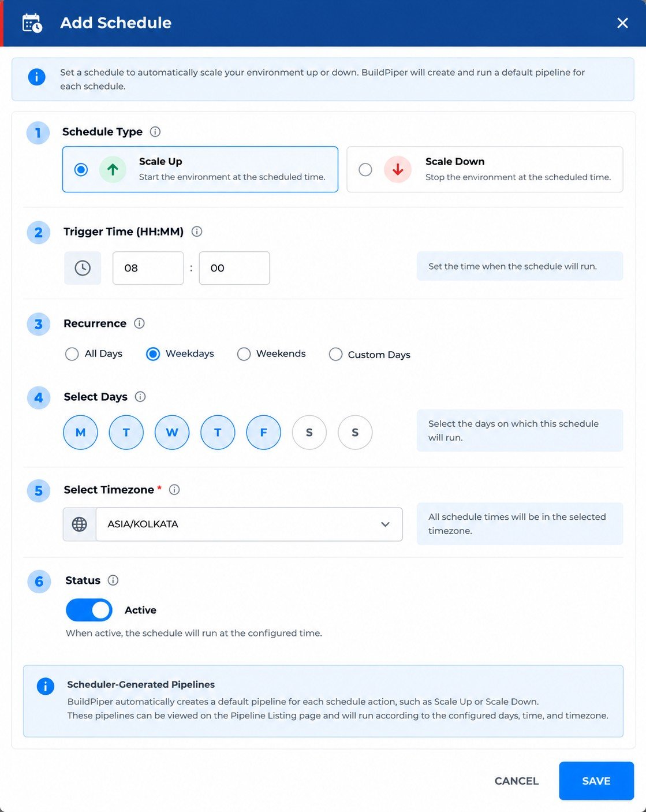646x812 pixels.
Task: Click the info icon beside Status
Action: click(113, 580)
